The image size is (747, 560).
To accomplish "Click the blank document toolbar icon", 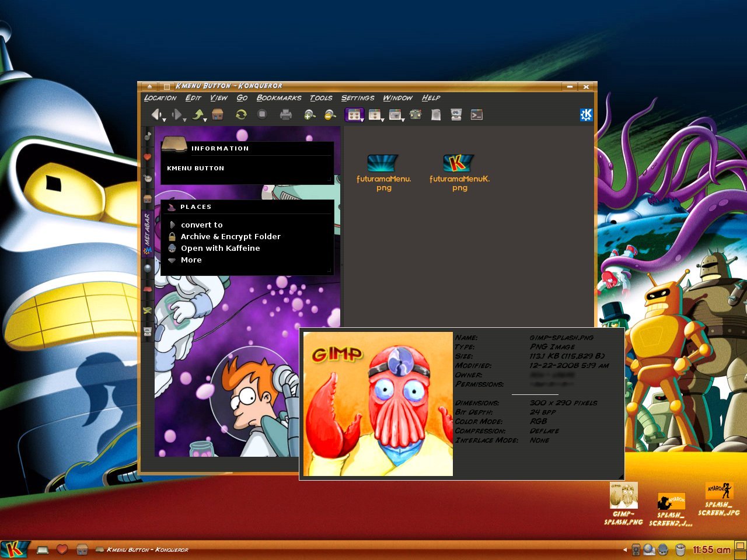I will click(436, 114).
